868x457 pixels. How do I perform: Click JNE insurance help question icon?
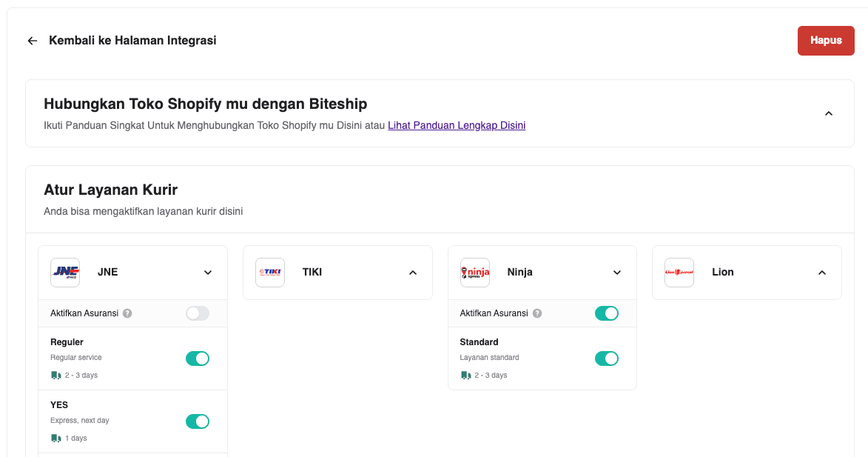coord(127,313)
